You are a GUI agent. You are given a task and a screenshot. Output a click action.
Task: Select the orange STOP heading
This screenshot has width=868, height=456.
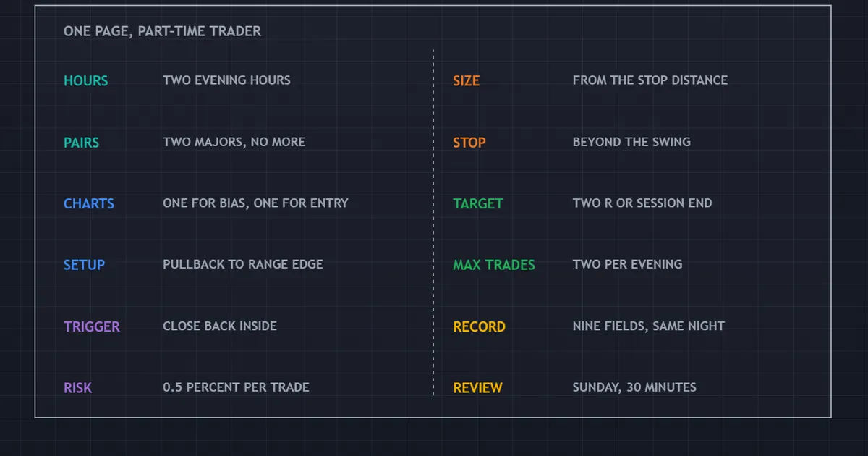pyautogui.click(x=469, y=143)
